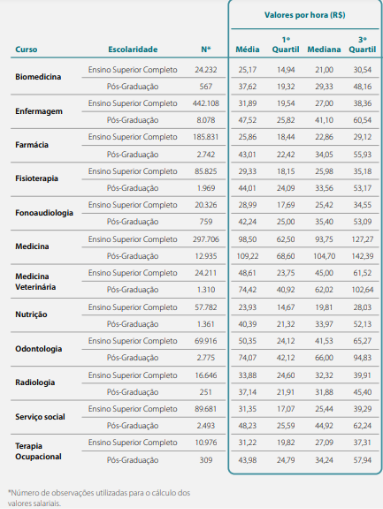Select Enfermagem sample count 442.108

point(206,103)
